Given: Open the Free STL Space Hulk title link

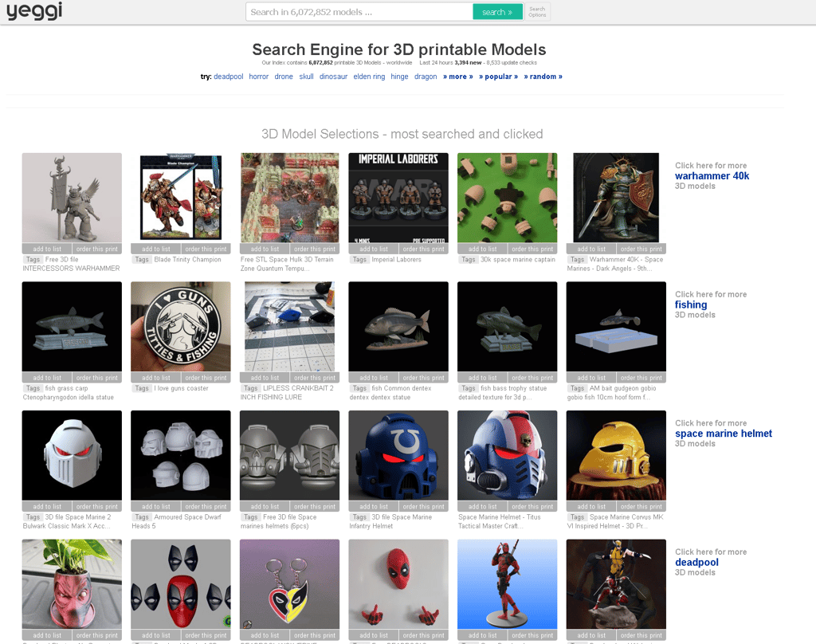Looking at the screenshot, I should tap(287, 264).
